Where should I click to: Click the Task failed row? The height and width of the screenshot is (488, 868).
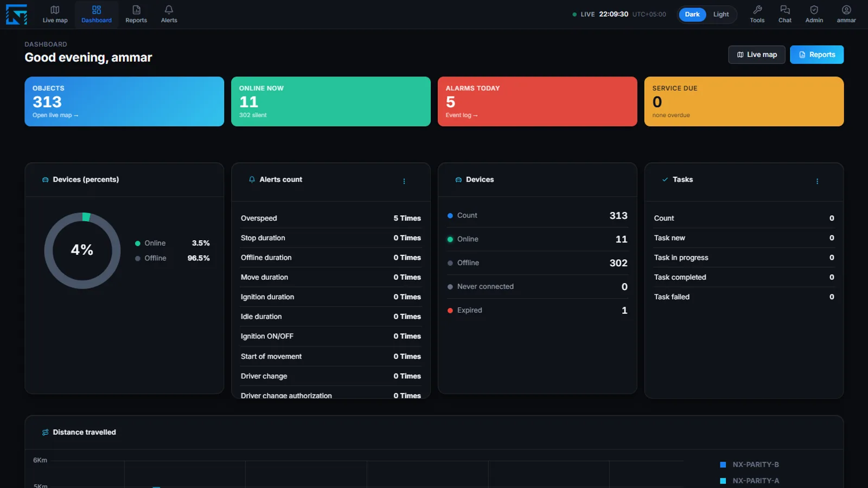click(x=744, y=297)
